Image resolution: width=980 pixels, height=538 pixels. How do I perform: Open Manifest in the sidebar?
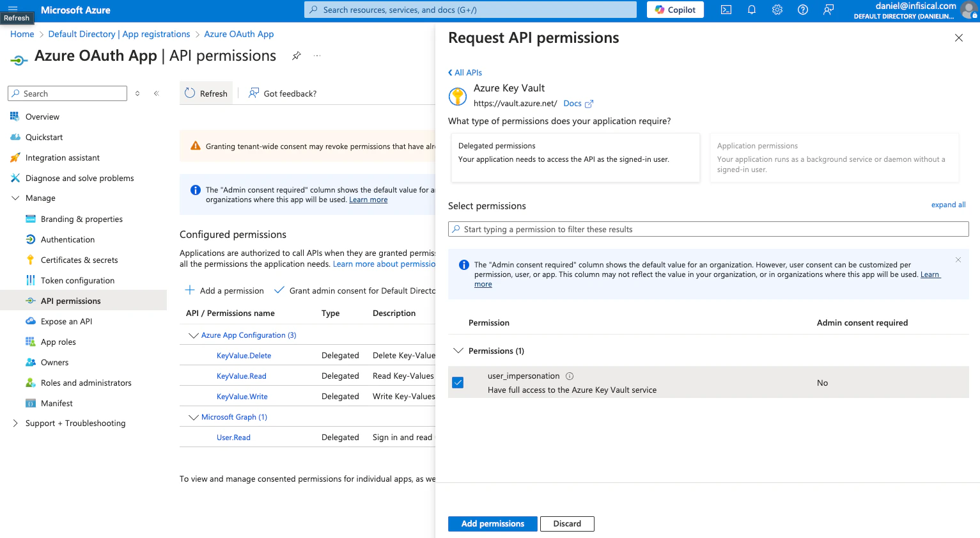pos(57,403)
